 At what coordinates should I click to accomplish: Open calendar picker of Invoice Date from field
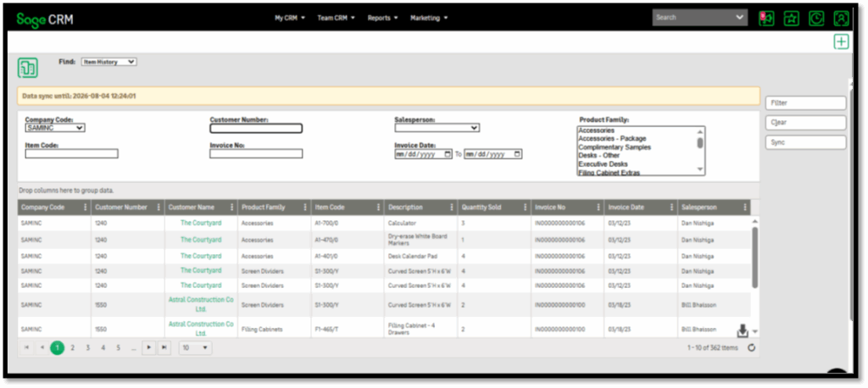point(448,154)
